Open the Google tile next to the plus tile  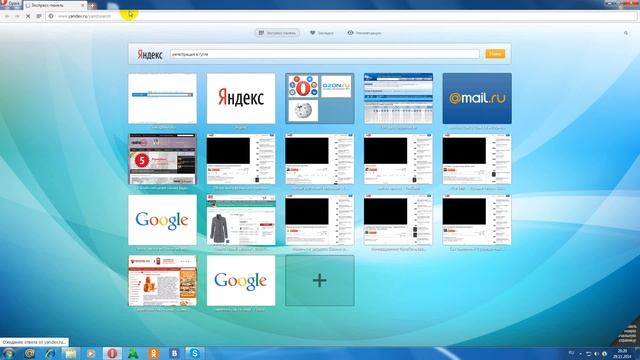(x=241, y=280)
